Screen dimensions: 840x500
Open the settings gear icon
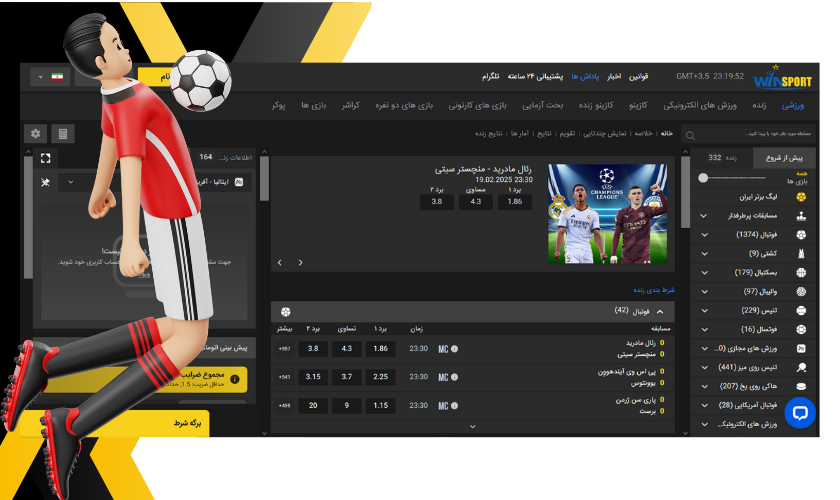tap(35, 133)
